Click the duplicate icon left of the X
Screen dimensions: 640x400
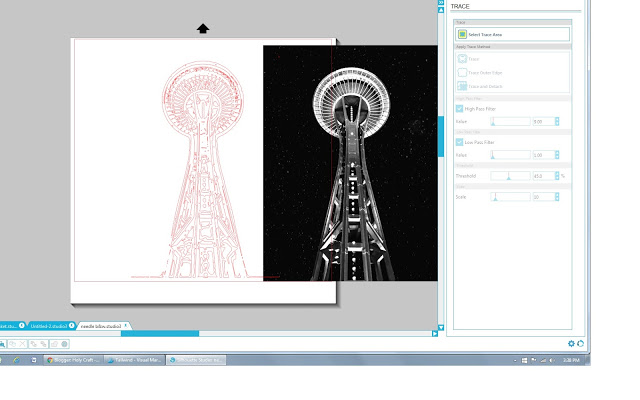pyautogui.click(x=13, y=344)
